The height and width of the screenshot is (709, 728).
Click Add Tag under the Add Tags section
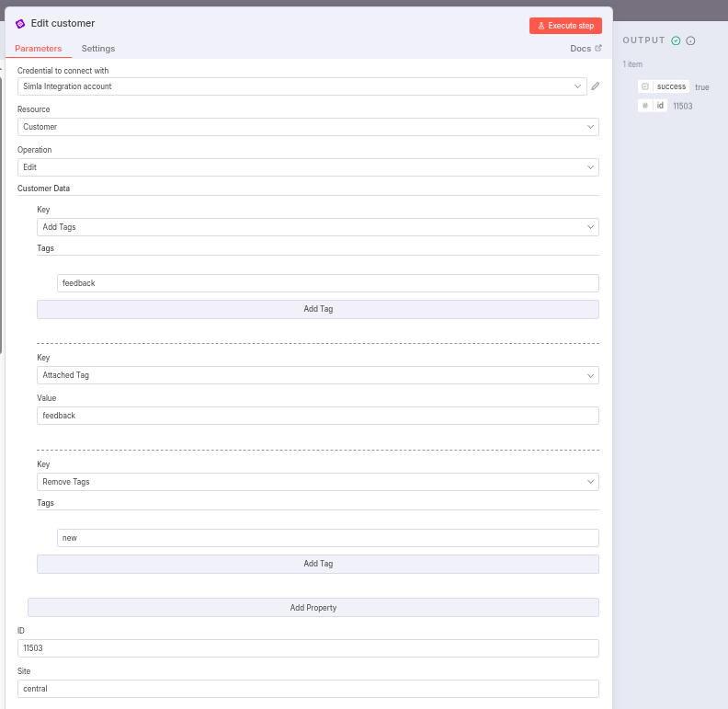pos(317,309)
